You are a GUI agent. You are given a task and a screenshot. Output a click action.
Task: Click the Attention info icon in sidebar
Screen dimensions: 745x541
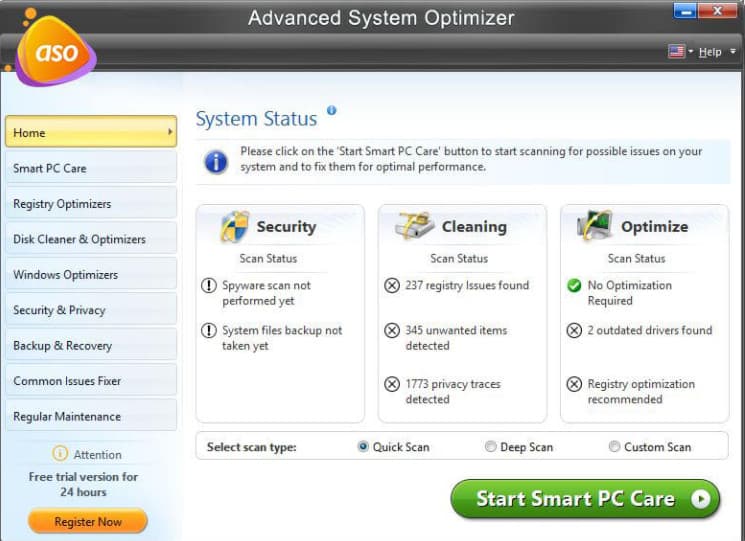point(60,454)
